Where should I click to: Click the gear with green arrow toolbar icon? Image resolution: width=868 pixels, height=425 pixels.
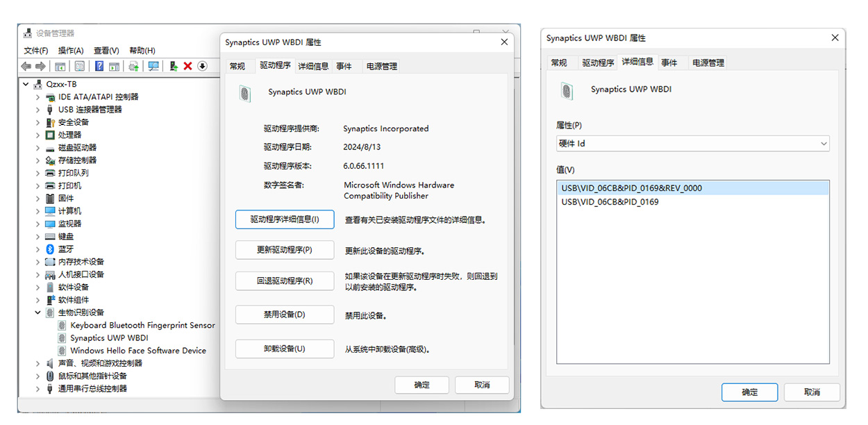tap(133, 66)
